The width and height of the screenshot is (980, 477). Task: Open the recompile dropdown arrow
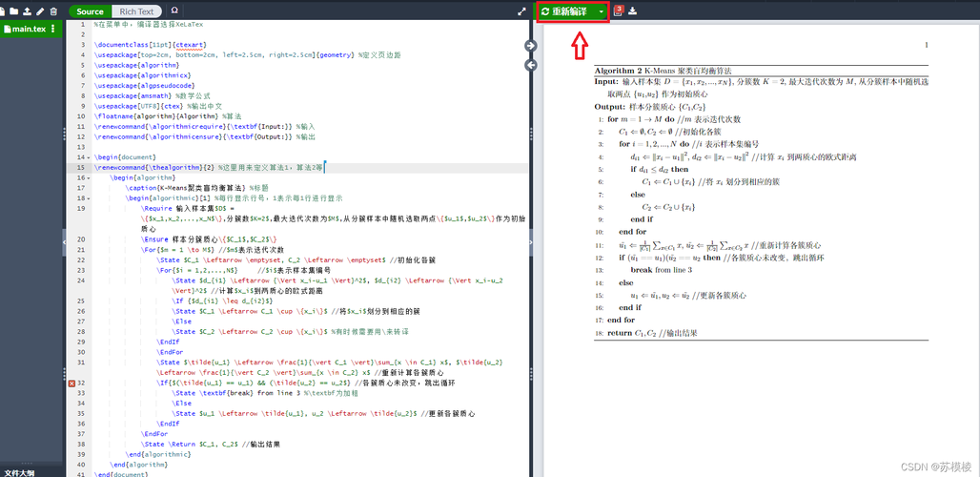tap(601, 11)
